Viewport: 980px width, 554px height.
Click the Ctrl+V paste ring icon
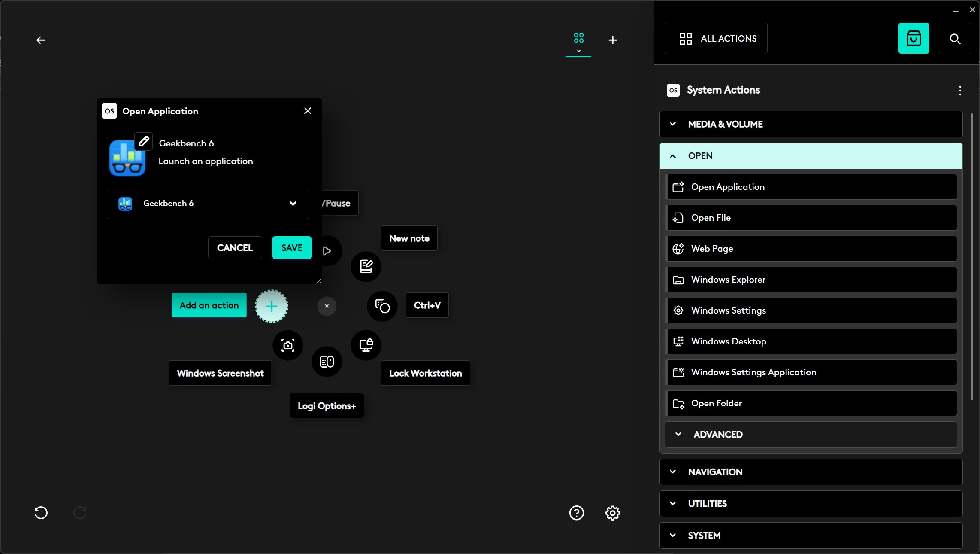click(x=382, y=306)
